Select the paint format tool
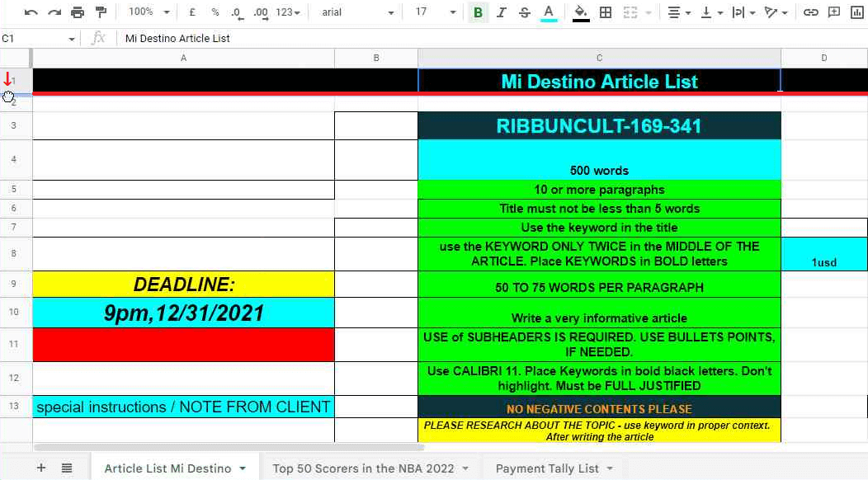868x480 pixels. (x=101, y=12)
